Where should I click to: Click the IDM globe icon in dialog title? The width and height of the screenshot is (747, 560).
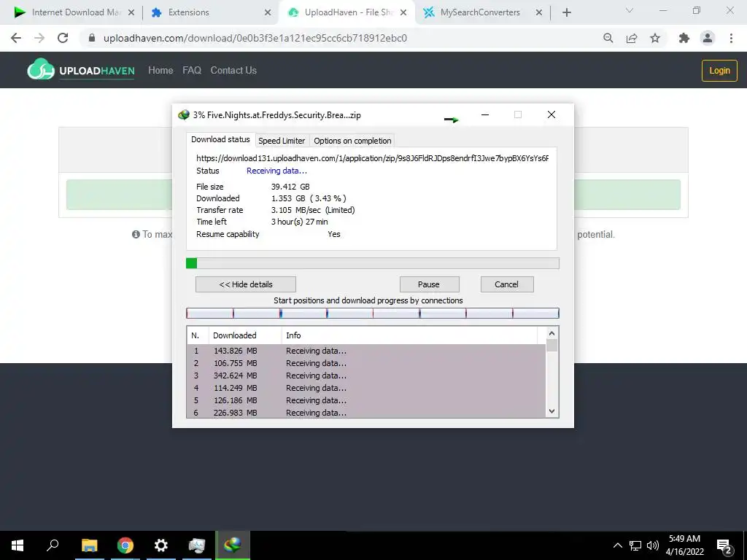click(x=183, y=114)
